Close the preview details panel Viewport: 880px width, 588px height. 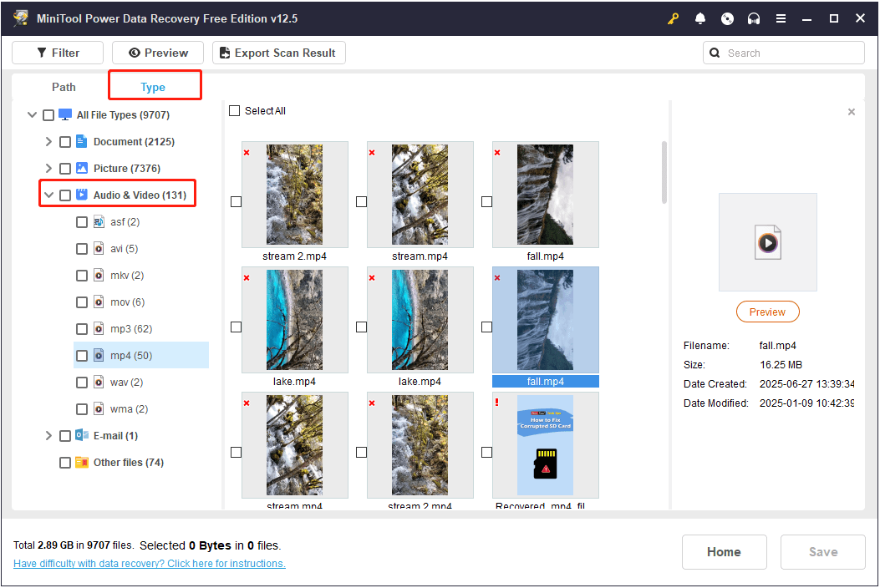pyautogui.click(x=852, y=112)
